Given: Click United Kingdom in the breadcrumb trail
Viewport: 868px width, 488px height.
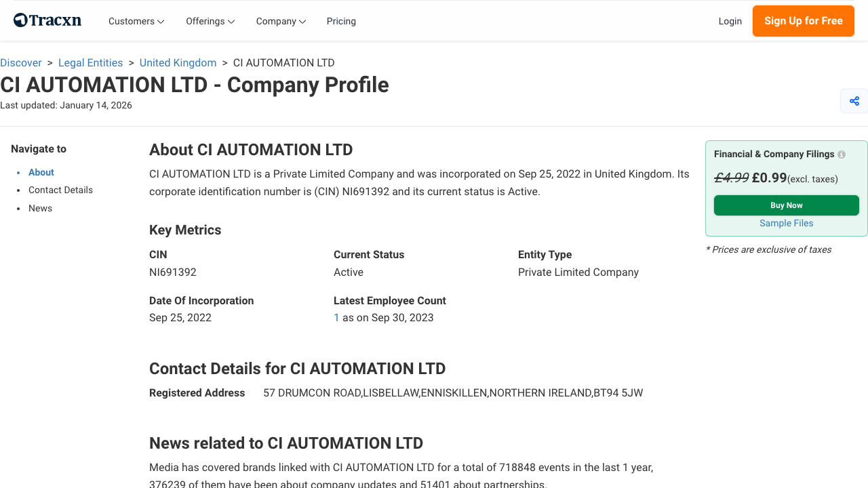Looking at the screenshot, I should 178,62.
